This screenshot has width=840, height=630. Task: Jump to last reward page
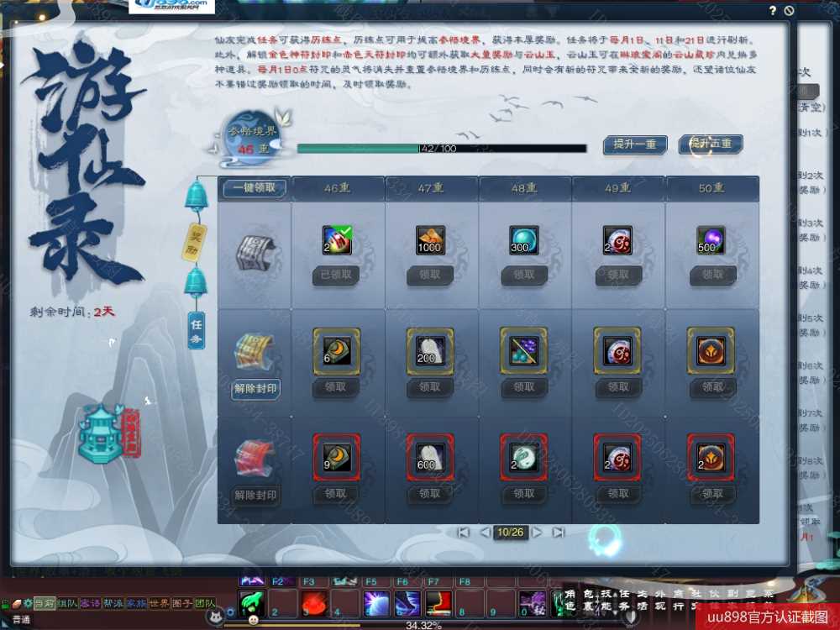[x=559, y=533]
